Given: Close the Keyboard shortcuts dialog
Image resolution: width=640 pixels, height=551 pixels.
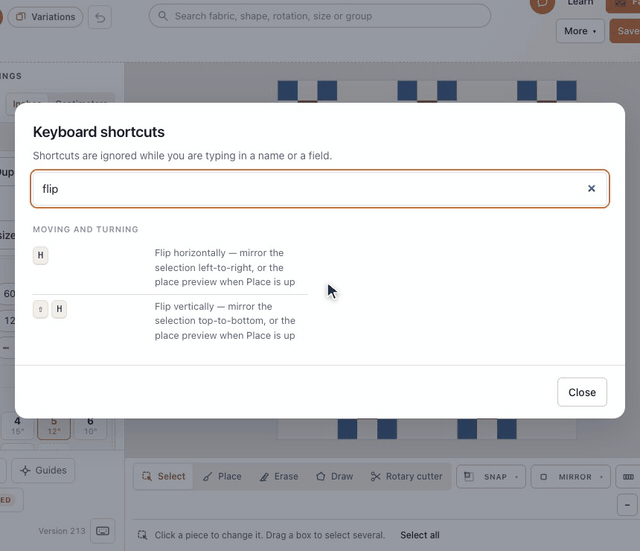Looking at the screenshot, I should tap(582, 392).
